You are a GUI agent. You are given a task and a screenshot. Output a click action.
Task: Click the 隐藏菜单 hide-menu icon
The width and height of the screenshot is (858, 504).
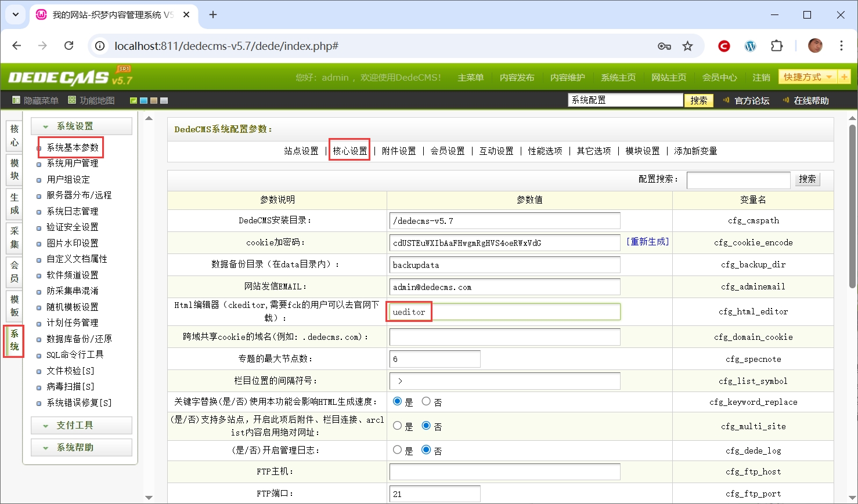coord(16,100)
